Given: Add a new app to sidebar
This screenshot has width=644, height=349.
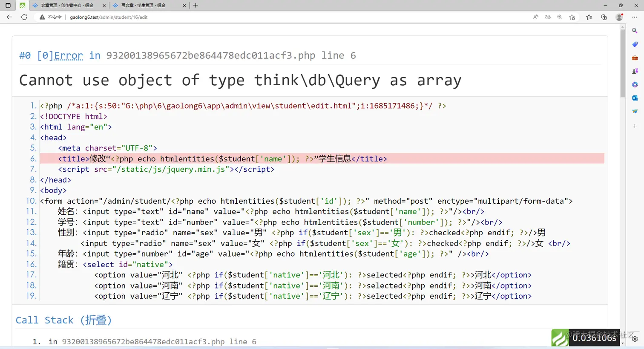Looking at the screenshot, I should pos(635,126).
